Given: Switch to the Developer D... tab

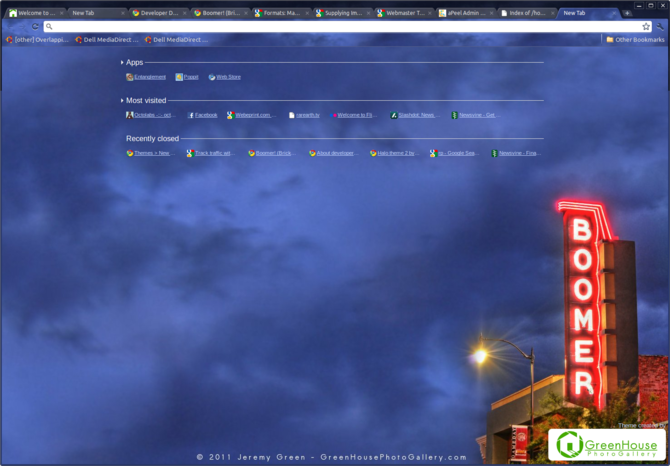Looking at the screenshot, I should coord(159,13).
